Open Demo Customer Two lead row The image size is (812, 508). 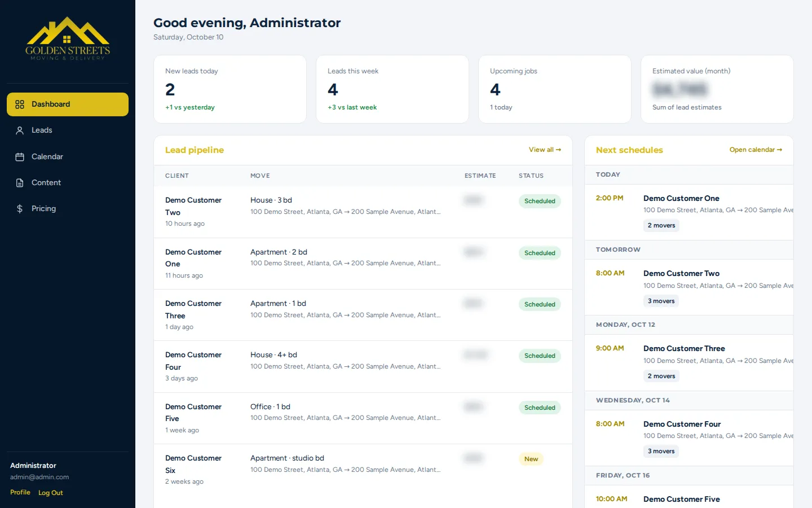pyautogui.click(x=363, y=212)
